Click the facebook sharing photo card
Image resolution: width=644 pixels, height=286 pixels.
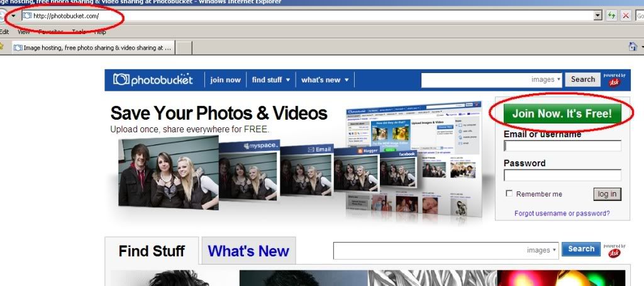tap(398, 169)
